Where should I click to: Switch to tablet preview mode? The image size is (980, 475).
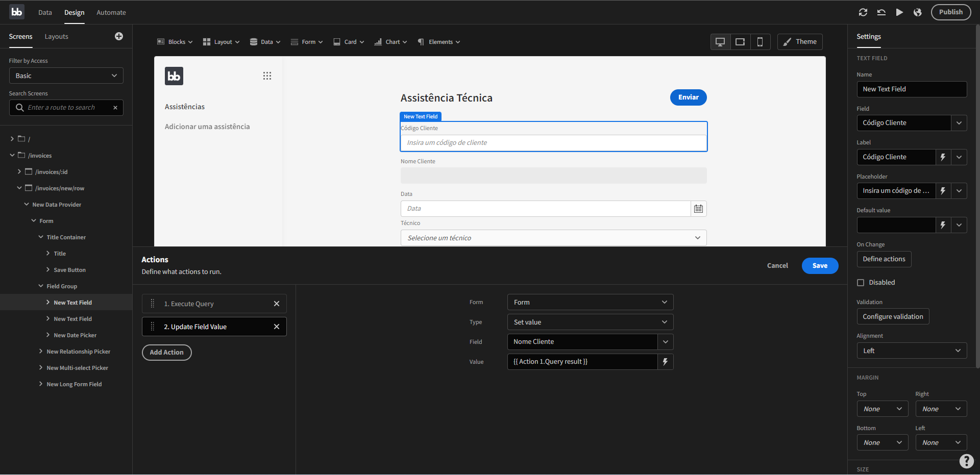tap(740, 41)
